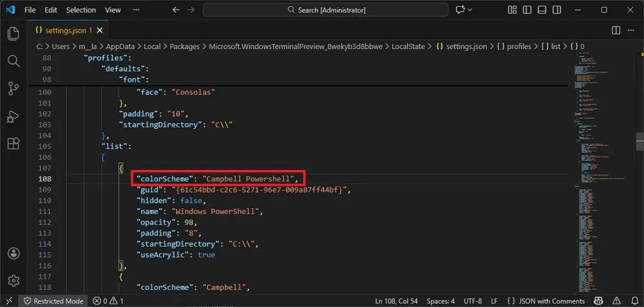The width and height of the screenshot is (644, 307).
Task: Click the hidden false value
Action: pyautogui.click(x=191, y=201)
